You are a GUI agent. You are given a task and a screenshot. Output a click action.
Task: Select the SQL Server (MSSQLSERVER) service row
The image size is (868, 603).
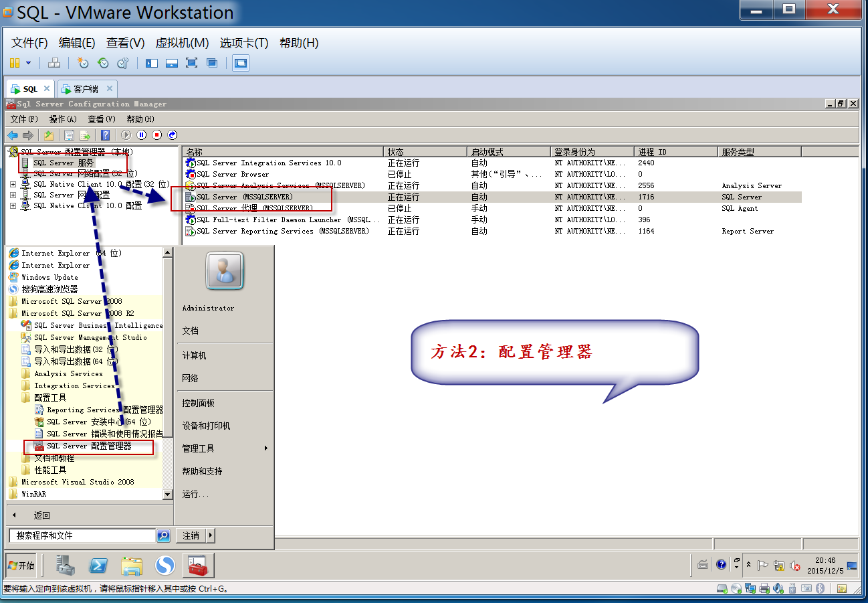[x=493, y=197]
